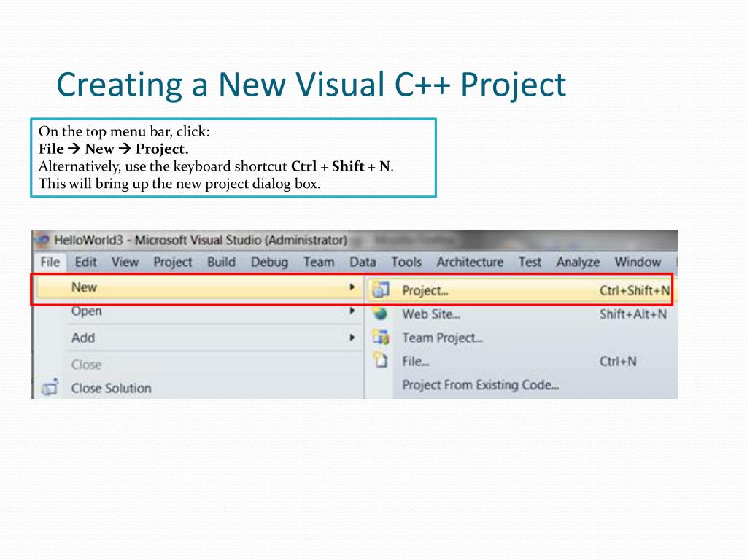This screenshot has height=560, width=747.
Task: Click the Project icon in New submenu
Action: tap(381, 289)
